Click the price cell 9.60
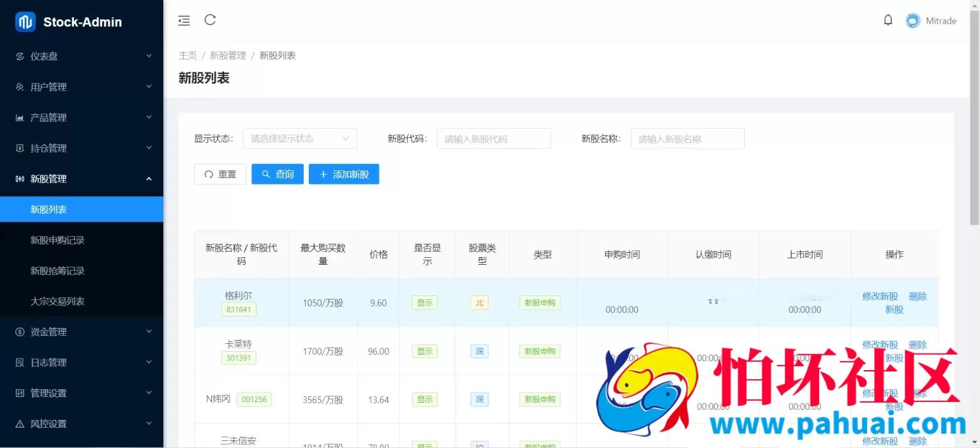 [378, 303]
